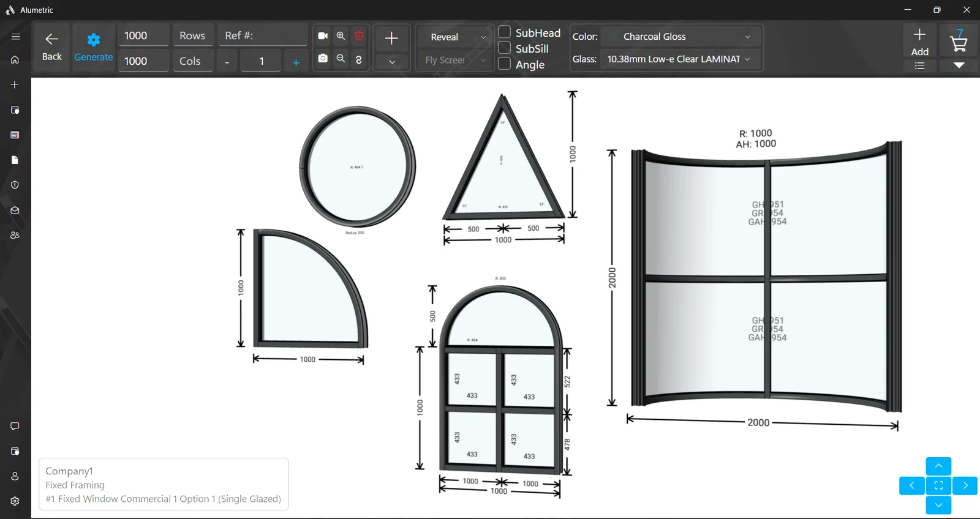Click the Ref # input field

point(263,35)
